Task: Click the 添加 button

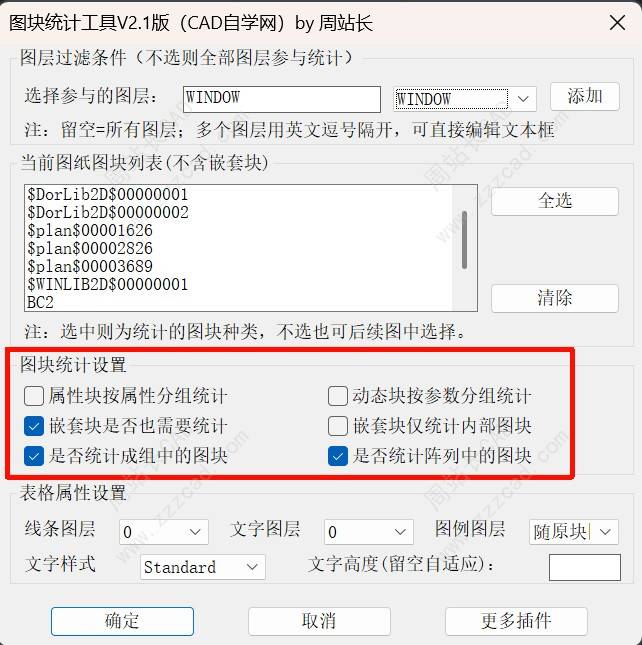Action: pyautogui.click(x=584, y=96)
